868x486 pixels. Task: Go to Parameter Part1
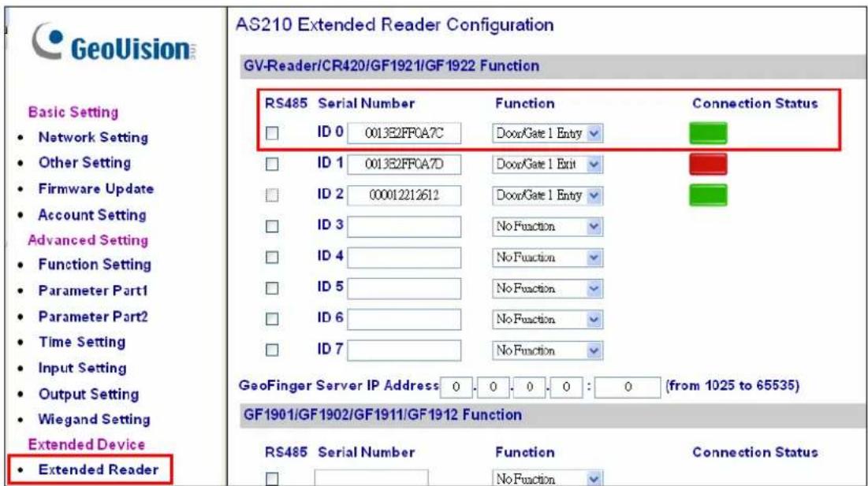pos(93,291)
